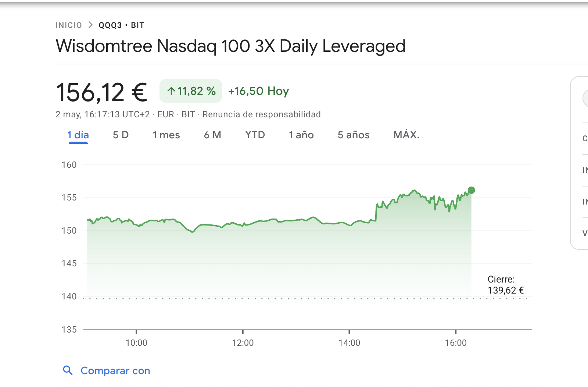Viewport: 588px width, 387px height.
Task: Click the 16:00 time axis label
Action: coord(456,343)
